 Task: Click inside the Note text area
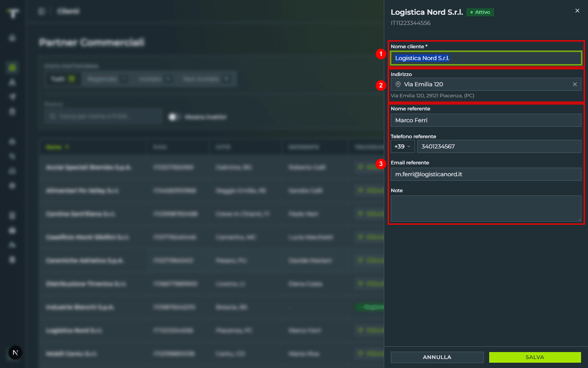coord(486,209)
